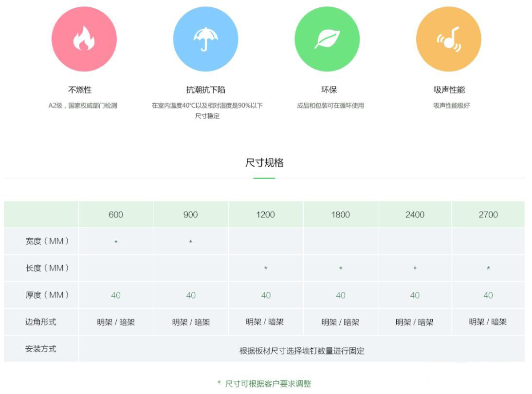Click the 宽度（MM）row label
Image resolution: width=532 pixels, height=394 pixels.
pos(47,241)
